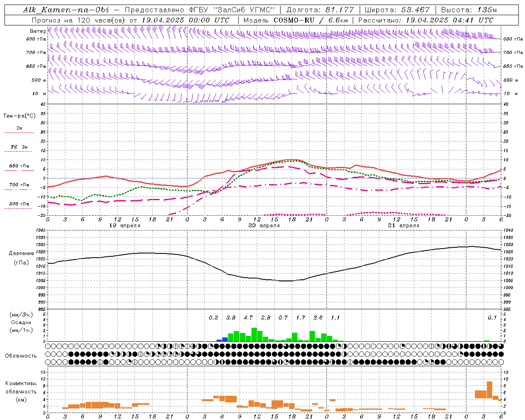
Task: Click the 3-hour precipitation value '2.8'
Action: tap(266, 318)
